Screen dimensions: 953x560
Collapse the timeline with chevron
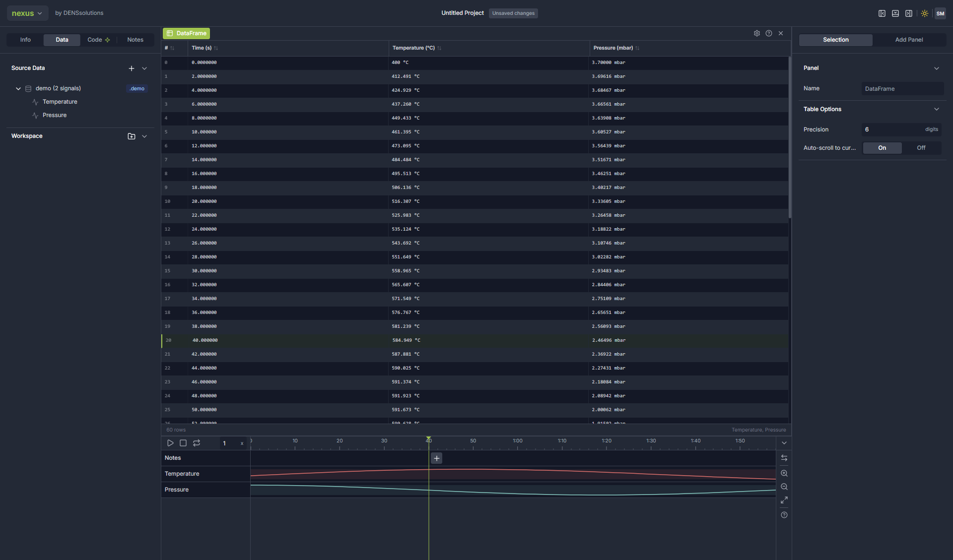click(x=784, y=443)
